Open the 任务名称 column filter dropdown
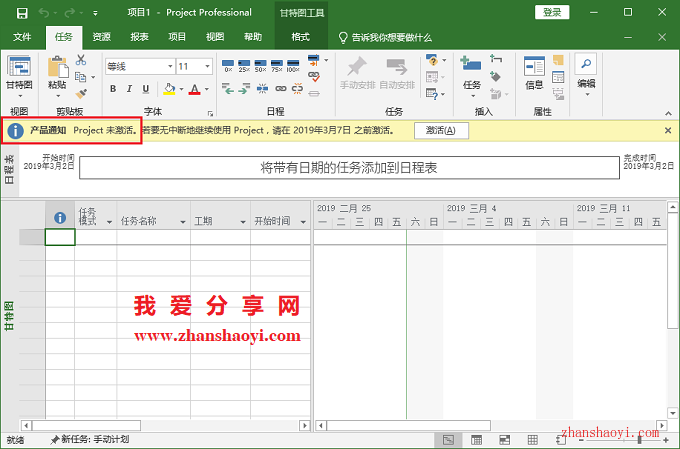This screenshot has height=449, width=680. (x=183, y=222)
